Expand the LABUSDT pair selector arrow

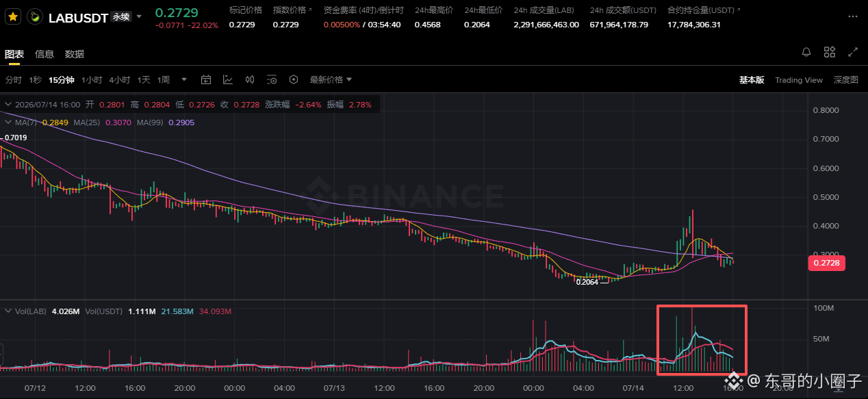(140, 16)
